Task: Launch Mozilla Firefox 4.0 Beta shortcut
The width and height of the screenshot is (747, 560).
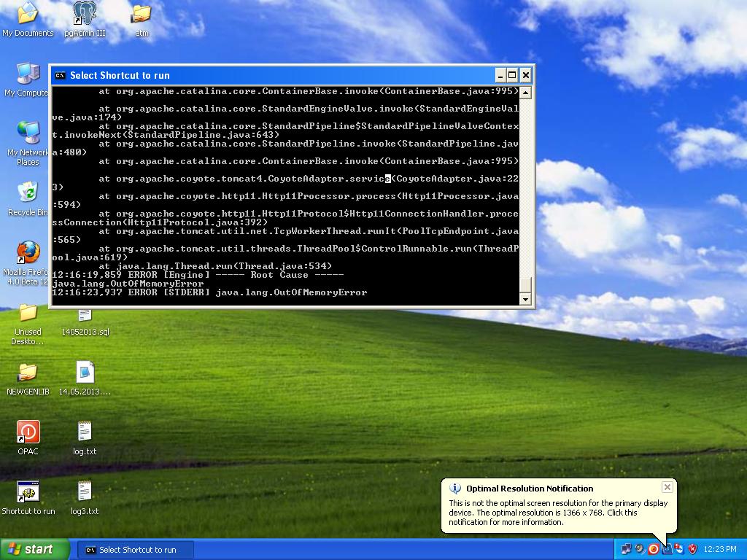Action: point(28,254)
